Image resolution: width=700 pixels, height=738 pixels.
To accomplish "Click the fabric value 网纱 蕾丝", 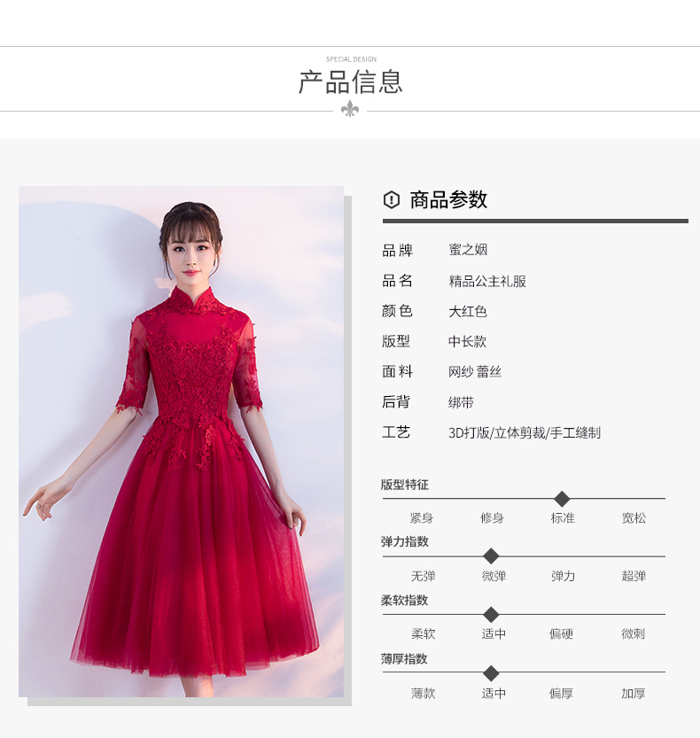I will pos(475,372).
